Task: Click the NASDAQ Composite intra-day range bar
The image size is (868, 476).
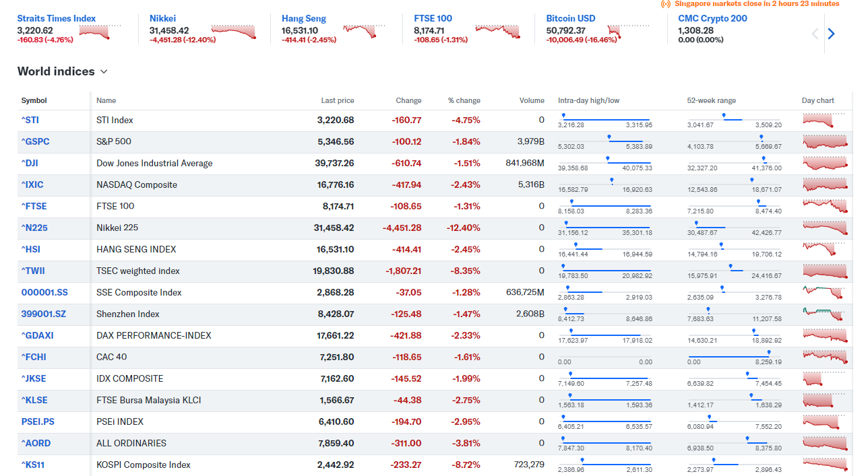Action: [604, 183]
